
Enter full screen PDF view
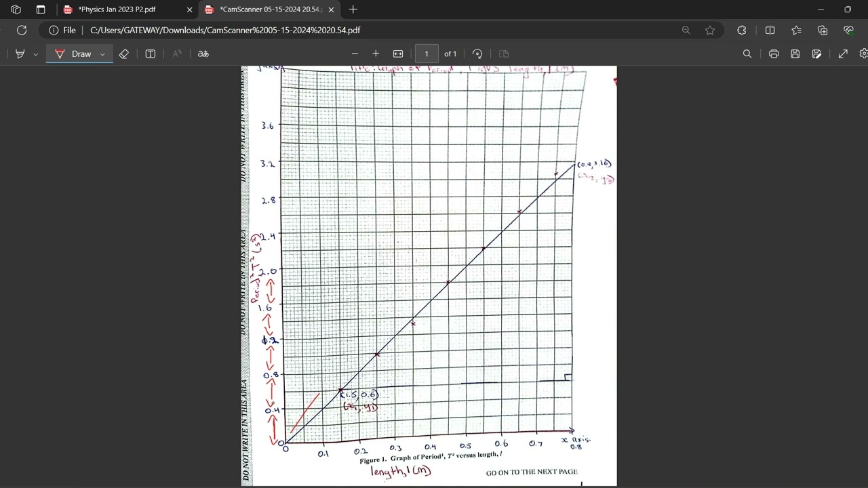843,54
